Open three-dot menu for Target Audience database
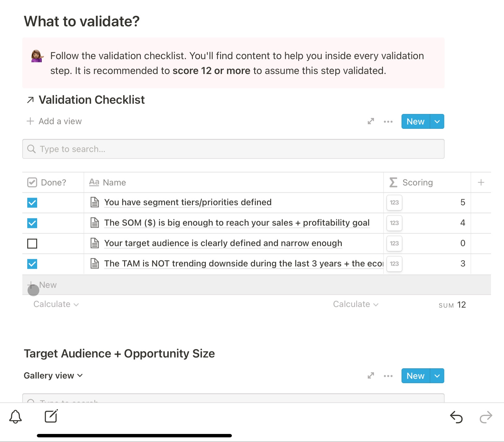 (x=388, y=376)
